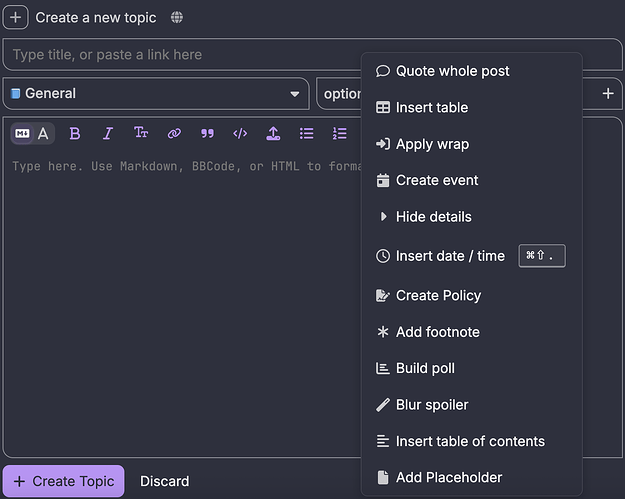Screen dimensions: 625x499
Task: Insert a blockquote
Action: pos(207,133)
